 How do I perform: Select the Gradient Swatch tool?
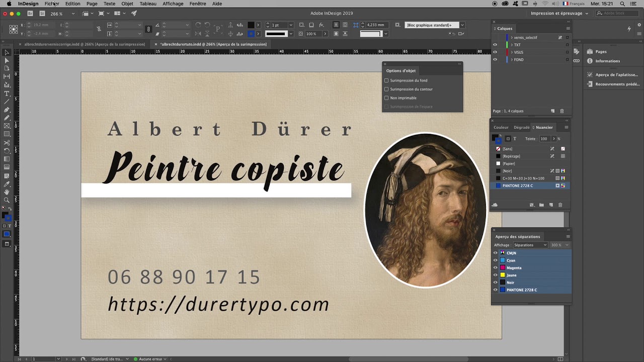(x=7, y=159)
